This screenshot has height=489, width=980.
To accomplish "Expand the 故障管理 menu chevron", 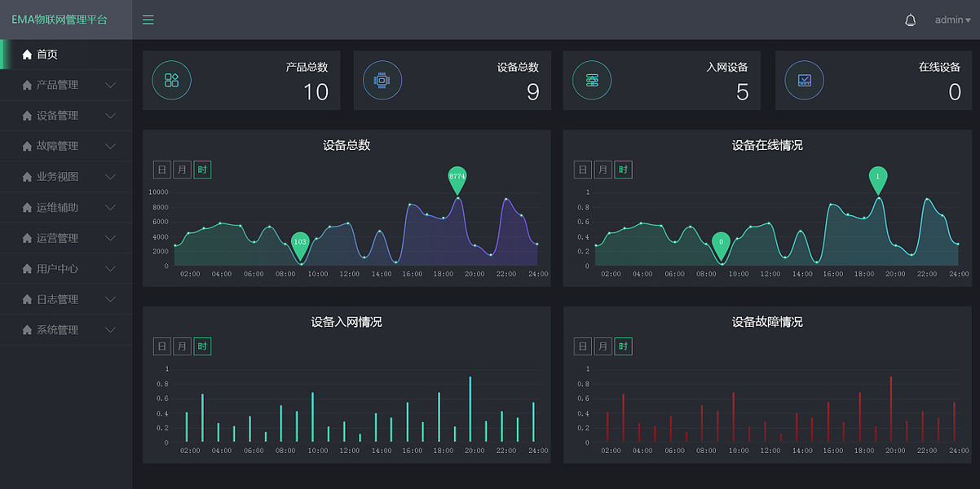I will (x=111, y=146).
